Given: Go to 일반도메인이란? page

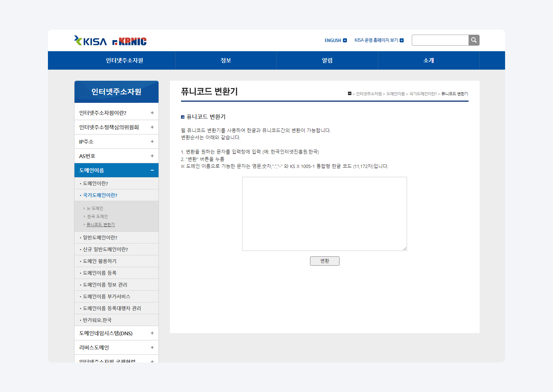Looking at the screenshot, I should coord(100,238).
